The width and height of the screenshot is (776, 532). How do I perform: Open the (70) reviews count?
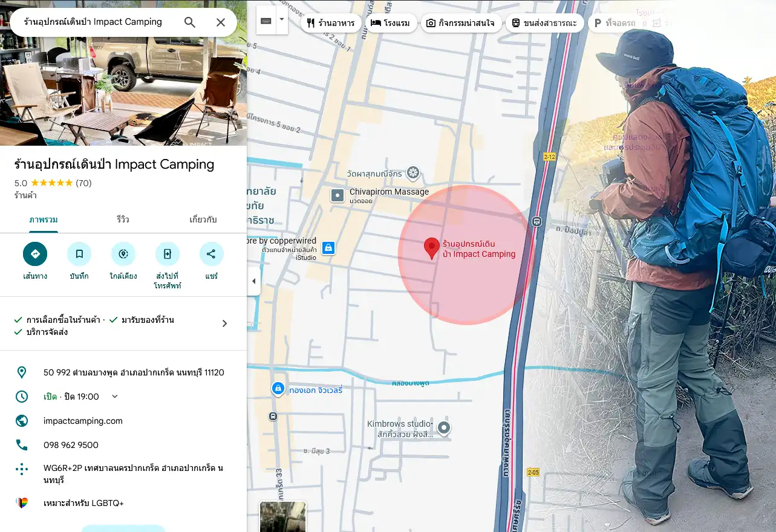(83, 183)
